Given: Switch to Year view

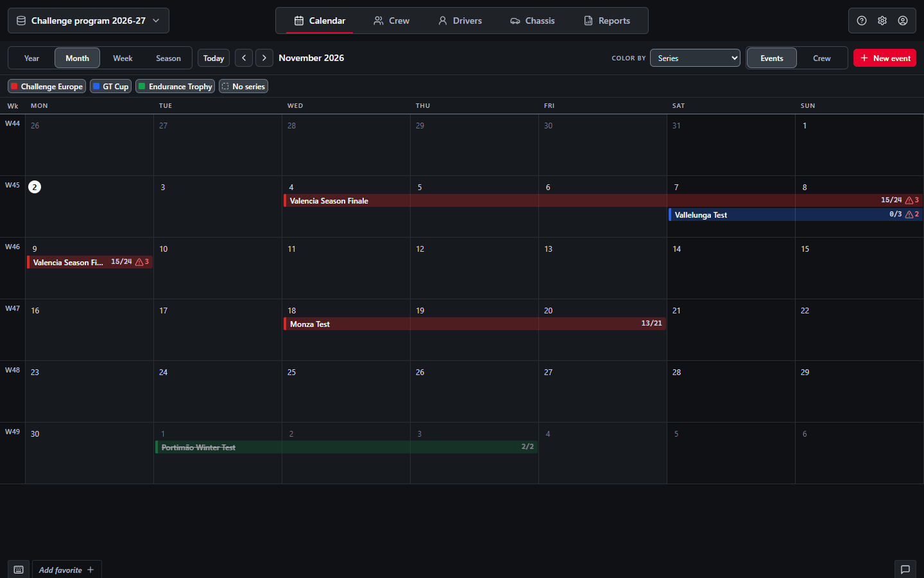Looking at the screenshot, I should pyautogui.click(x=31, y=58).
